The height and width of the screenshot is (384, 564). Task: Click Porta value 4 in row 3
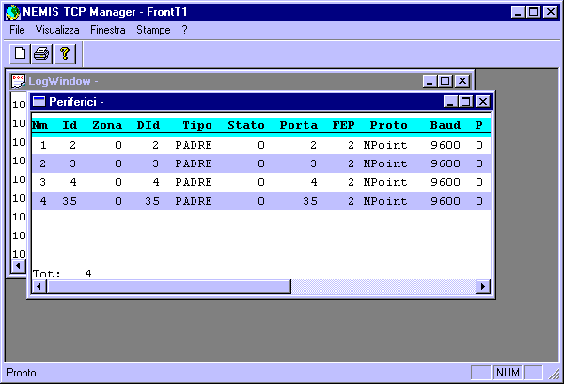tap(314, 182)
